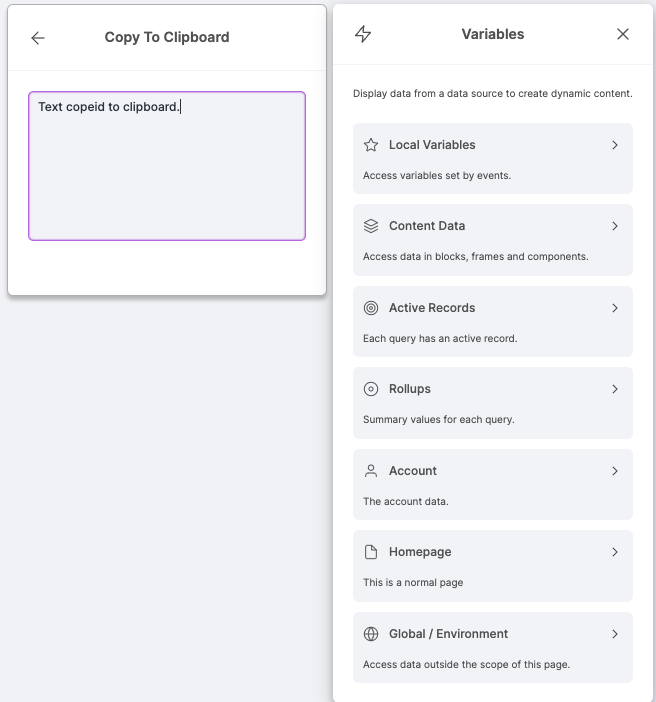Expand the Active Records chevron
656x702 pixels.
(x=615, y=308)
